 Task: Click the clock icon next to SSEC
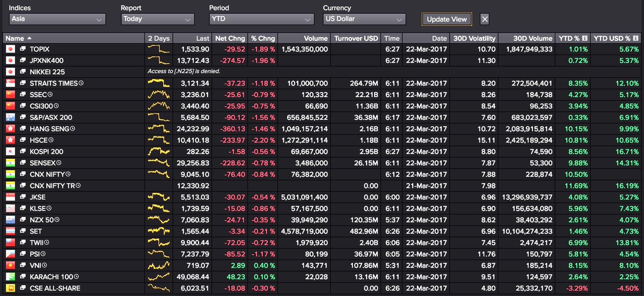tap(51, 94)
